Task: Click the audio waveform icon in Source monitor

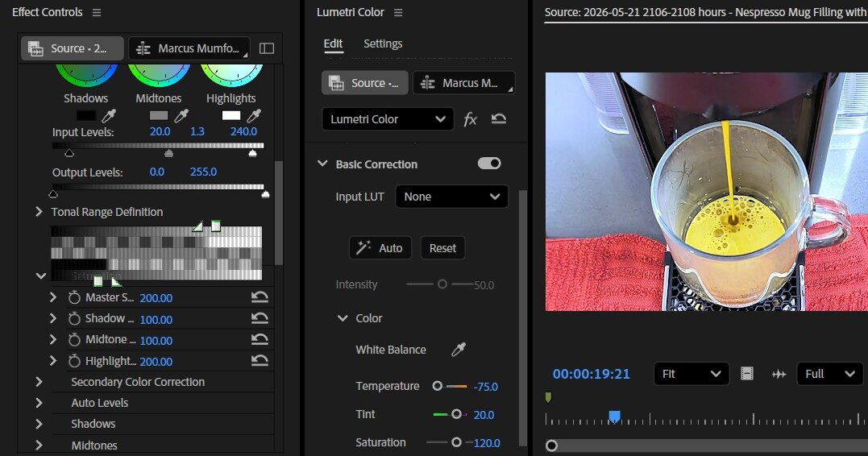Action: pyautogui.click(x=779, y=374)
